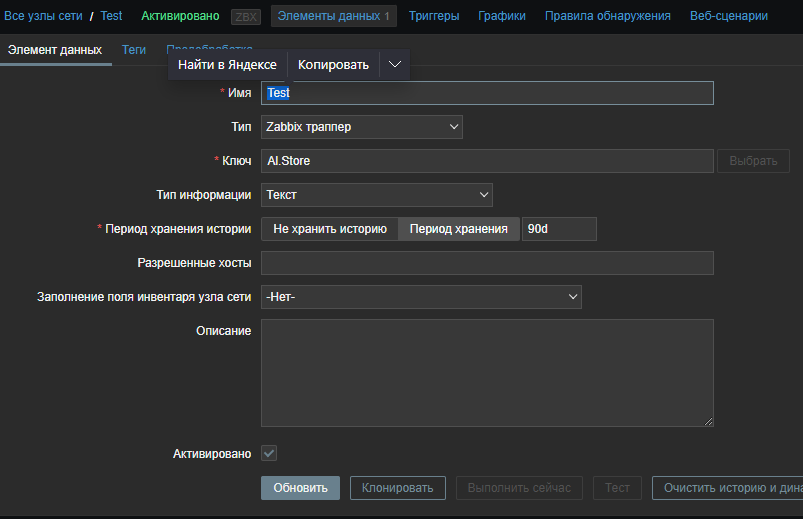Open Веб-сценарии section
The height and width of the screenshot is (519, 803).
729,16
